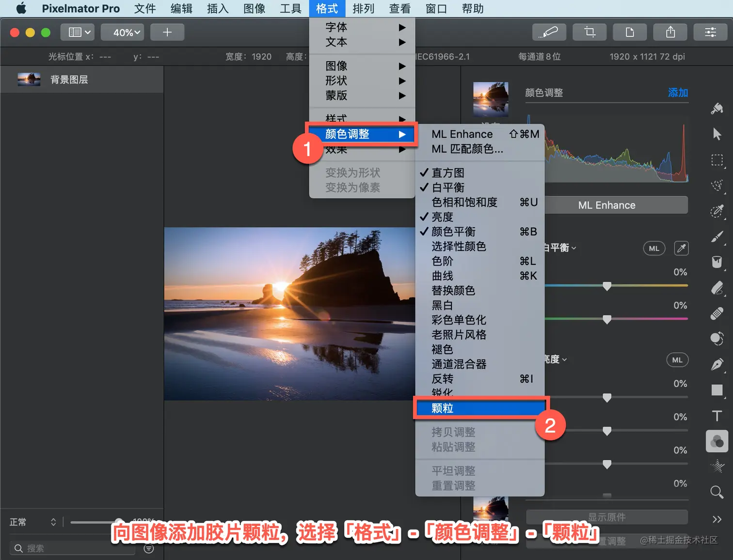The width and height of the screenshot is (733, 560).
Task: Choose 黑白 menu item
Action: [x=480, y=305]
